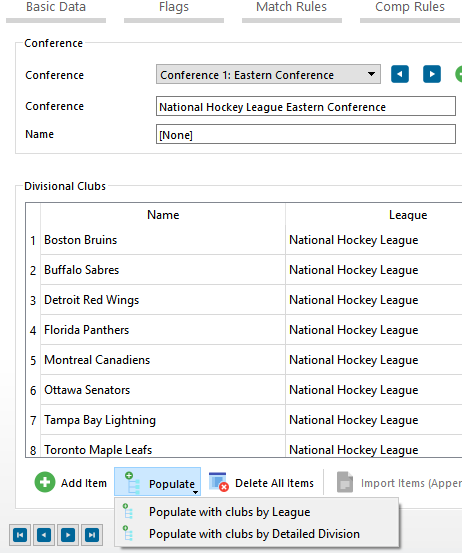Go to previous conference with left arrow
This screenshot has height=553, width=462.
coord(400,74)
